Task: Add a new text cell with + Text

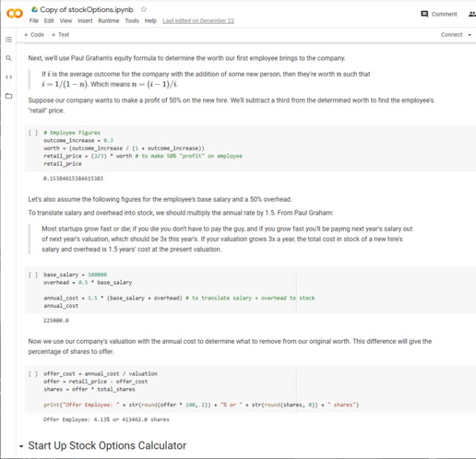Action: pyautogui.click(x=59, y=35)
